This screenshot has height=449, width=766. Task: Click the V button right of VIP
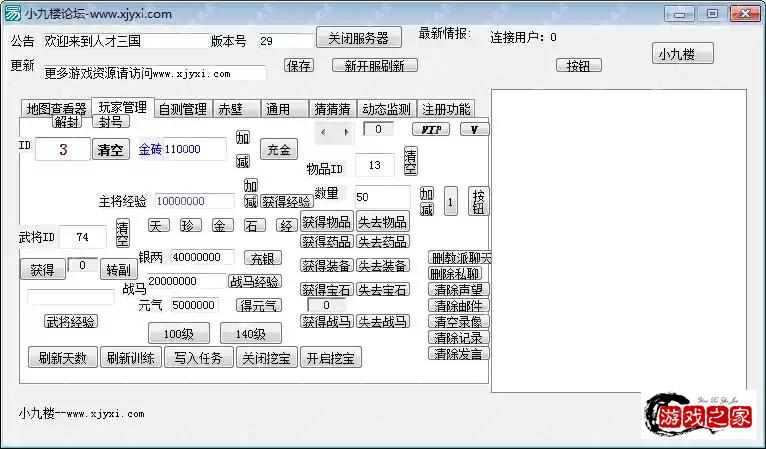(x=474, y=129)
